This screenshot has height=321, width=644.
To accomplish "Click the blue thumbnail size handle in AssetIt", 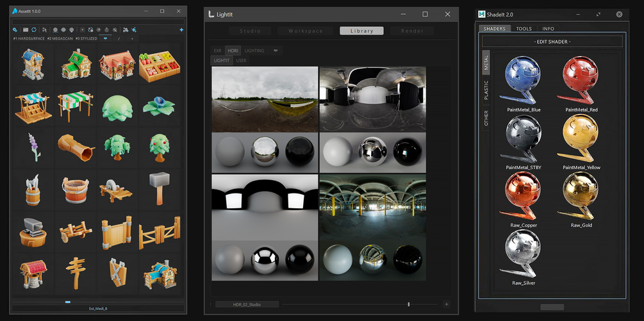I will click(68, 302).
